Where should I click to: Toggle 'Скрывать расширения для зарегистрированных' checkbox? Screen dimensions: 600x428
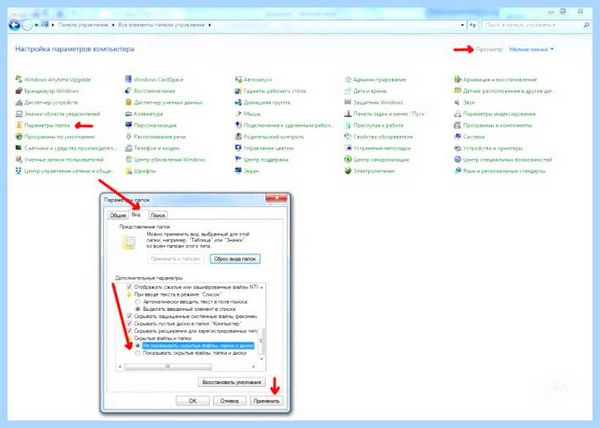coord(129,331)
